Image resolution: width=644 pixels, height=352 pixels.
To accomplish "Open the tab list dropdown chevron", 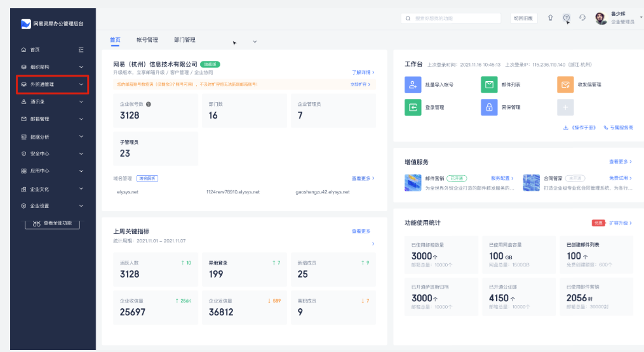I will click(255, 42).
